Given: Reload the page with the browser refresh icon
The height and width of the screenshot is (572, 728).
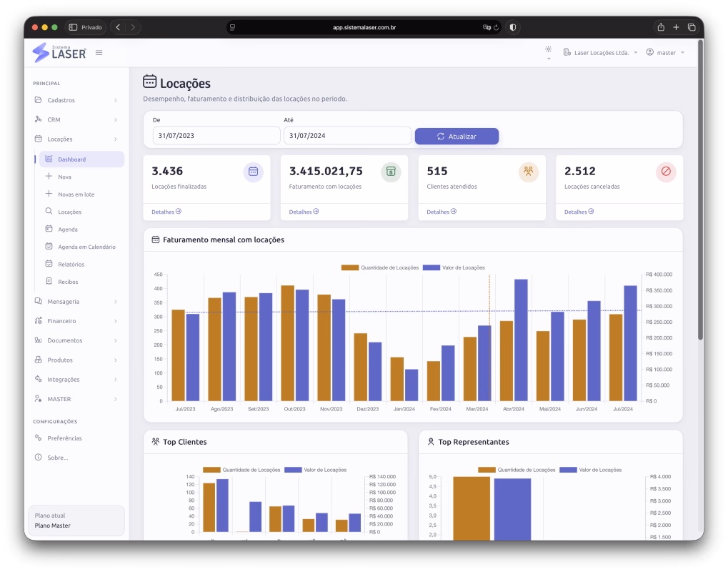Looking at the screenshot, I should [496, 27].
